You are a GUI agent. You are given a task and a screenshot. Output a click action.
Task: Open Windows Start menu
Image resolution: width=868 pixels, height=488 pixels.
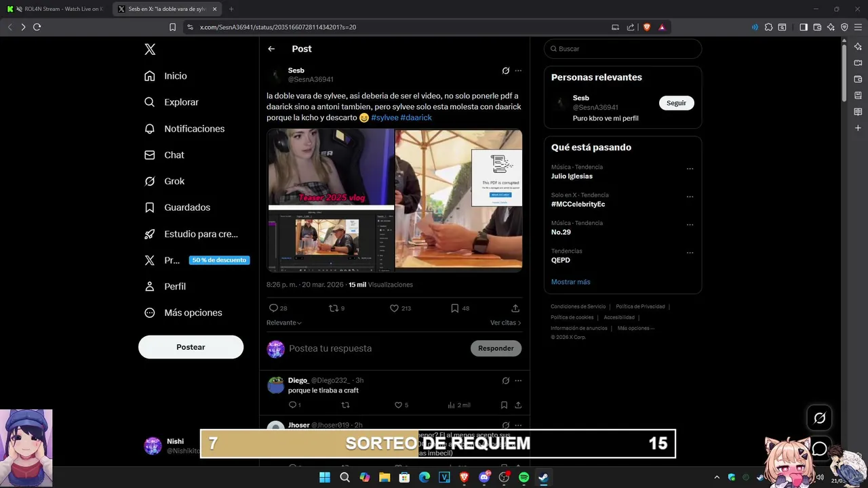point(325,477)
